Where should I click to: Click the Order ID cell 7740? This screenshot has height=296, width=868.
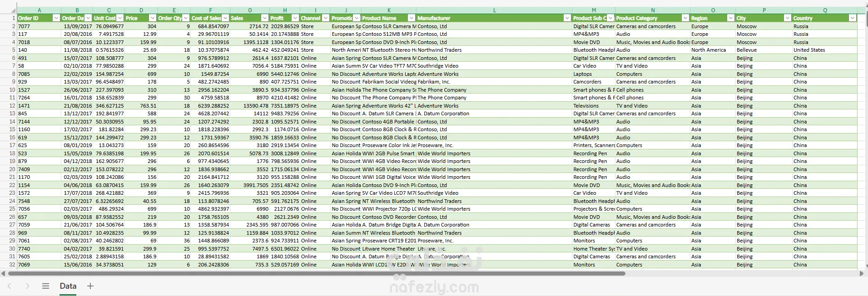[x=39, y=249]
